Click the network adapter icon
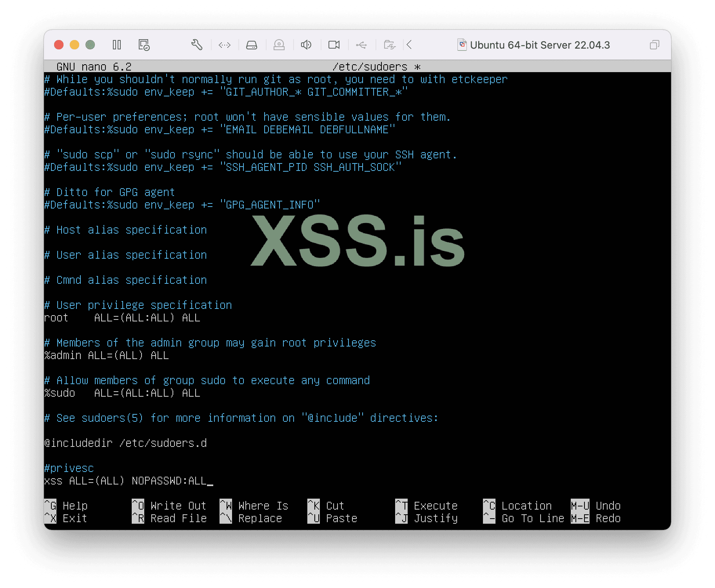 [225, 45]
